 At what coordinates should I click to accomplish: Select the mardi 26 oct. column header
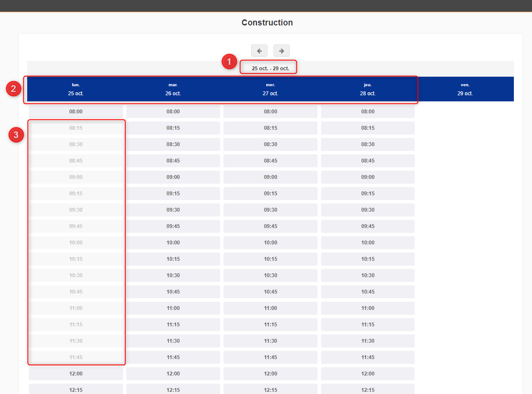[x=173, y=89]
